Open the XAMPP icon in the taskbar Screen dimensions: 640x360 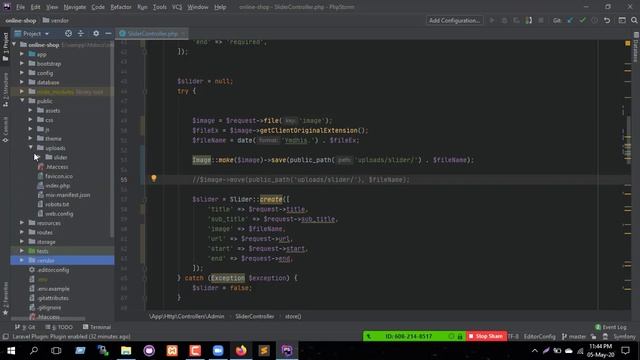point(172,351)
